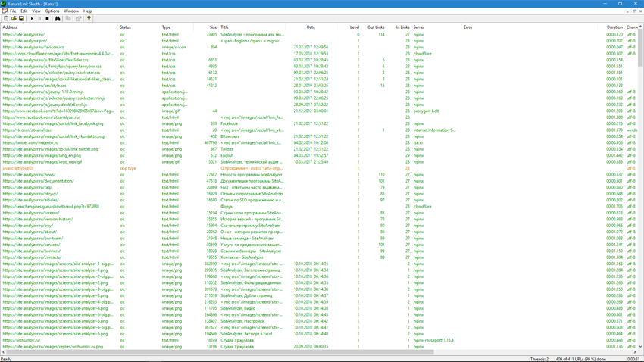Screen dimensions: 644x362
Task: Pause the scan with the pause icon
Action: (39, 18)
